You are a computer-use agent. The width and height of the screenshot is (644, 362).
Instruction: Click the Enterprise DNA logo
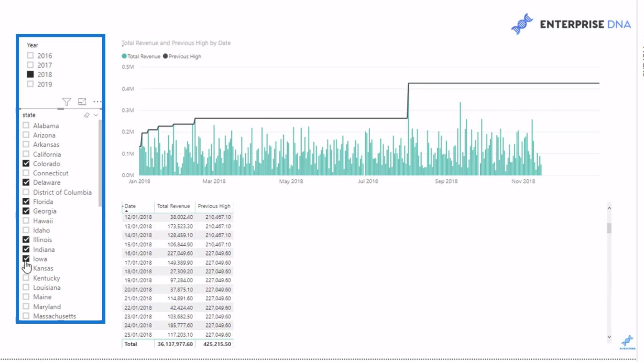(571, 24)
